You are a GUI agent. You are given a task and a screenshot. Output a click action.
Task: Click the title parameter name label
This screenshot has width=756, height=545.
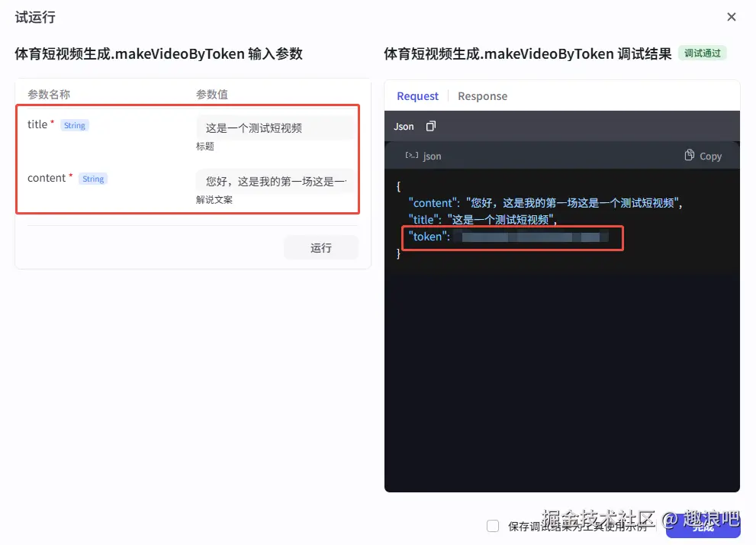coord(37,124)
